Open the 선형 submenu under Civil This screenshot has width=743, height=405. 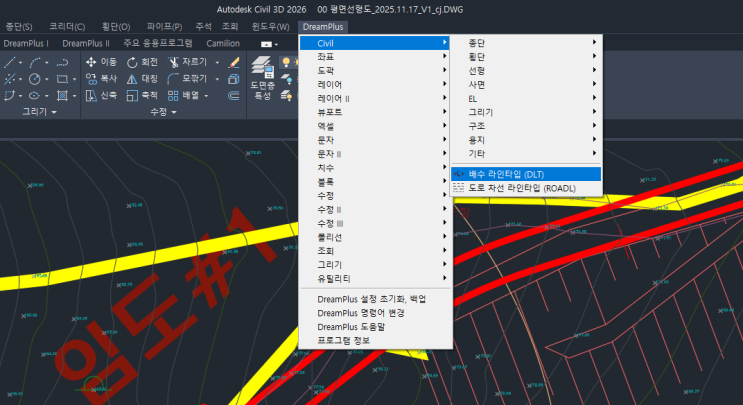click(526, 70)
